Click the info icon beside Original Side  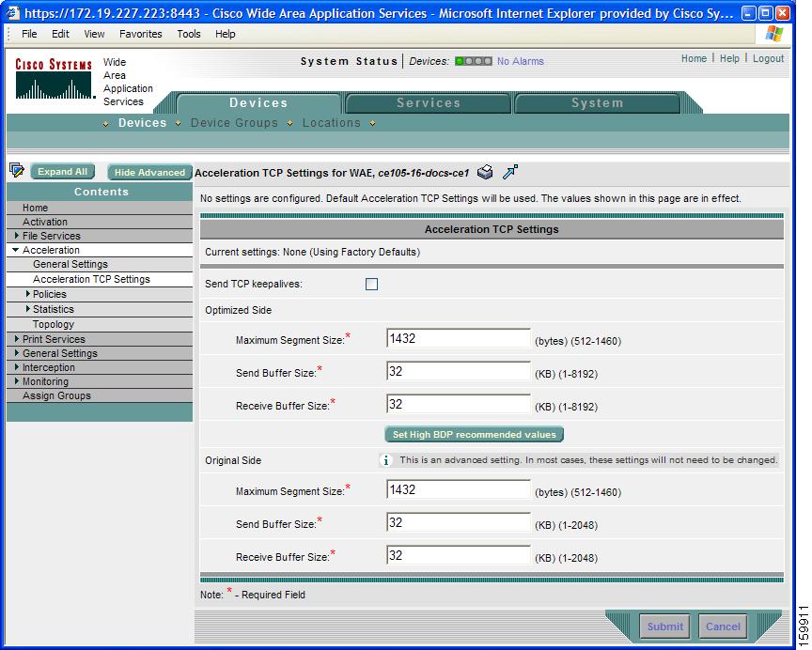click(385, 460)
